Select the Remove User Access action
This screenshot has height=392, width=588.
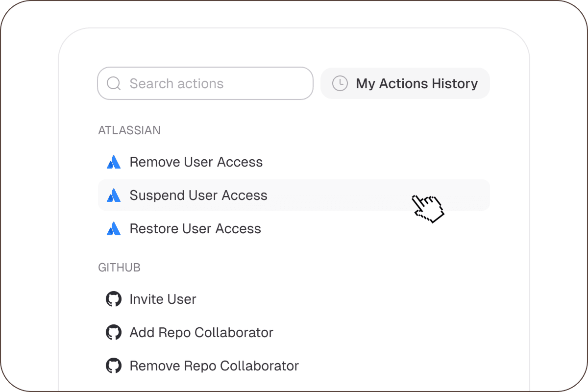196,162
